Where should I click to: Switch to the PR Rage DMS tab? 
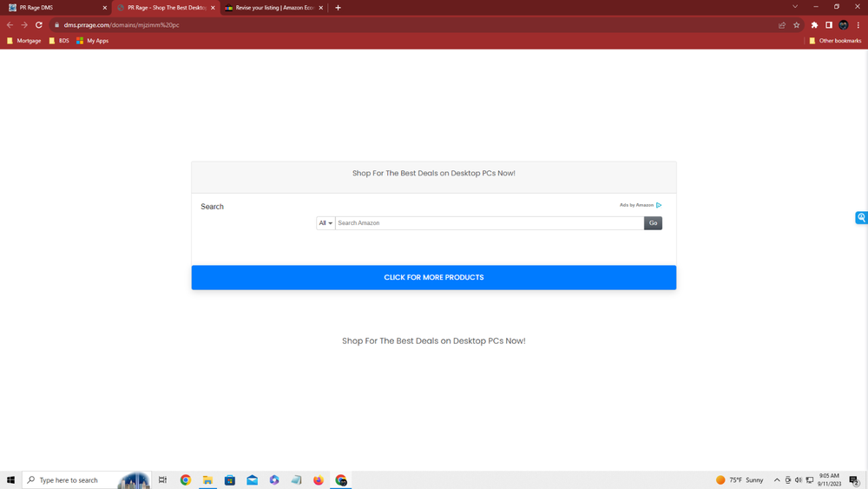click(57, 8)
